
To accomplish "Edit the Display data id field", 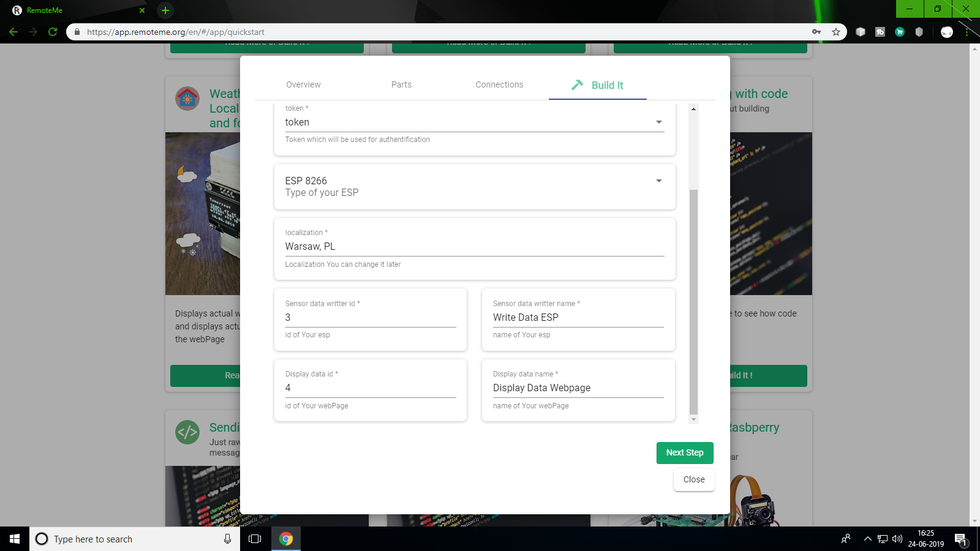I will 371,388.
